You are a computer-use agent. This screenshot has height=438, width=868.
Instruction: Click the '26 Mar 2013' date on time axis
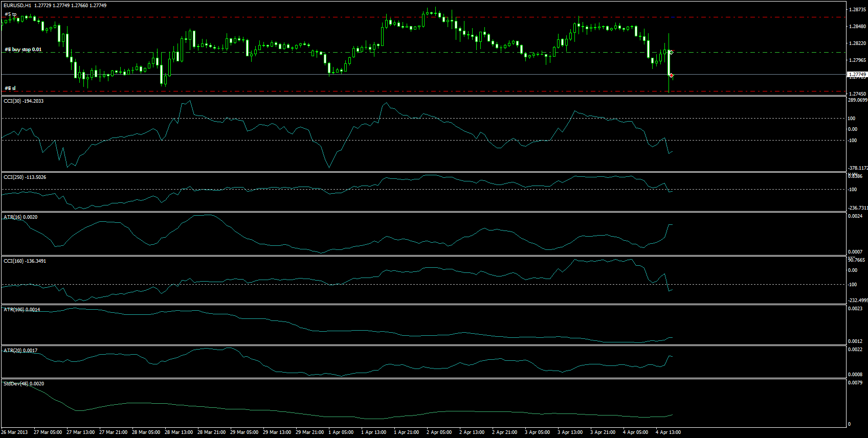pyautogui.click(x=14, y=432)
